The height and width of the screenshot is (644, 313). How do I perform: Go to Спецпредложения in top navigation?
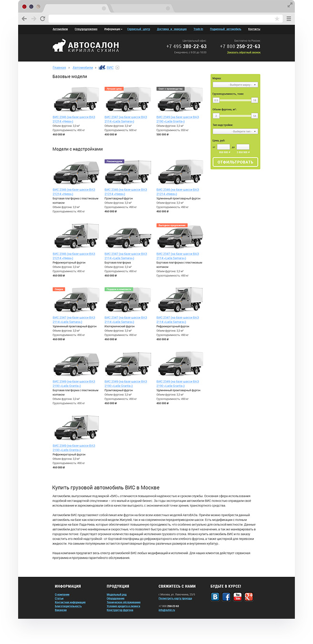click(x=86, y=29)
